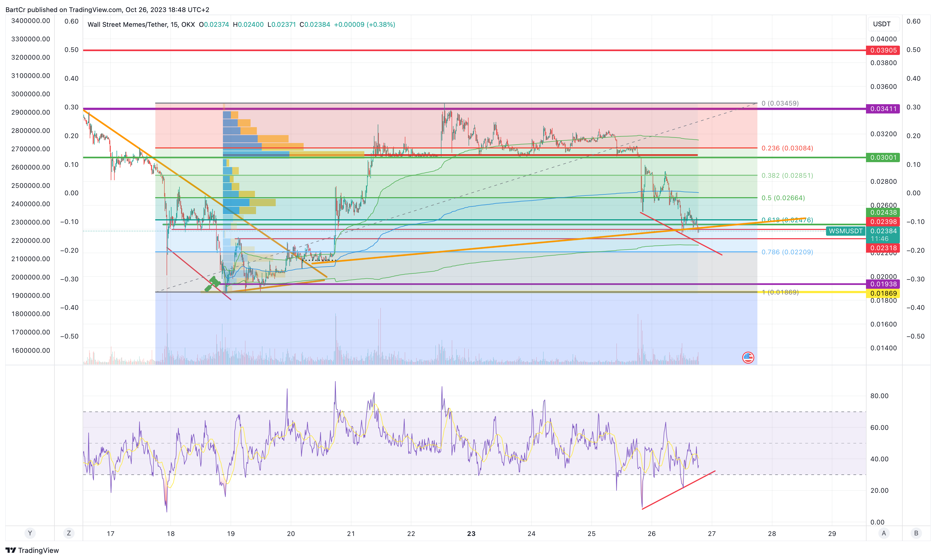The width and height of the screenshot is (936, 560).
Task: Click the green 0.03001 price label
Action: click(x=883, y=157)
